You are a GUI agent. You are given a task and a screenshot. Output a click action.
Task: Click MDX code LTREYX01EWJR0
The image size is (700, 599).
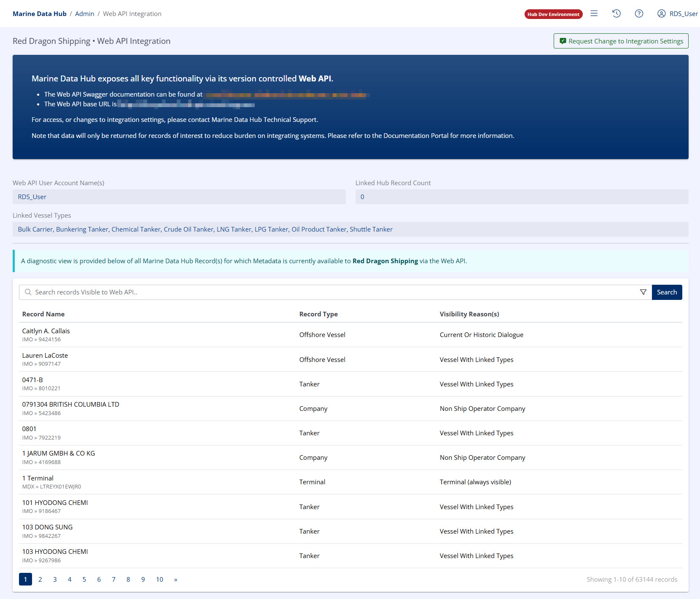point(60,486)
